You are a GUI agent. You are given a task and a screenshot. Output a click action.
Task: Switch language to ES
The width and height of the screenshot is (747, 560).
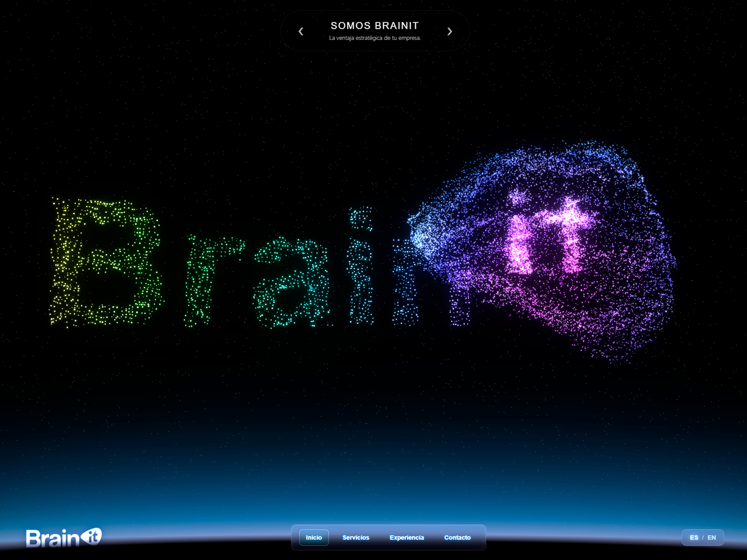[x=694, y=538]
